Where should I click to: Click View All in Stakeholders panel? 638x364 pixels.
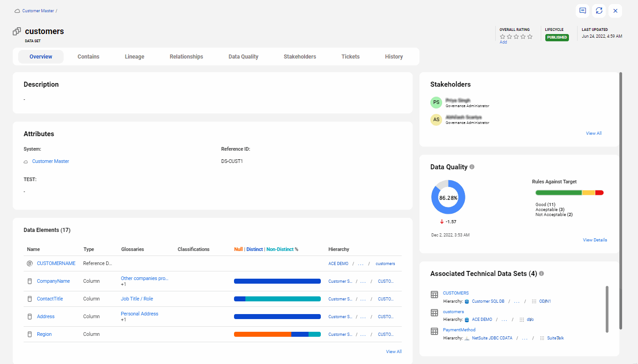tap(593, 133)
